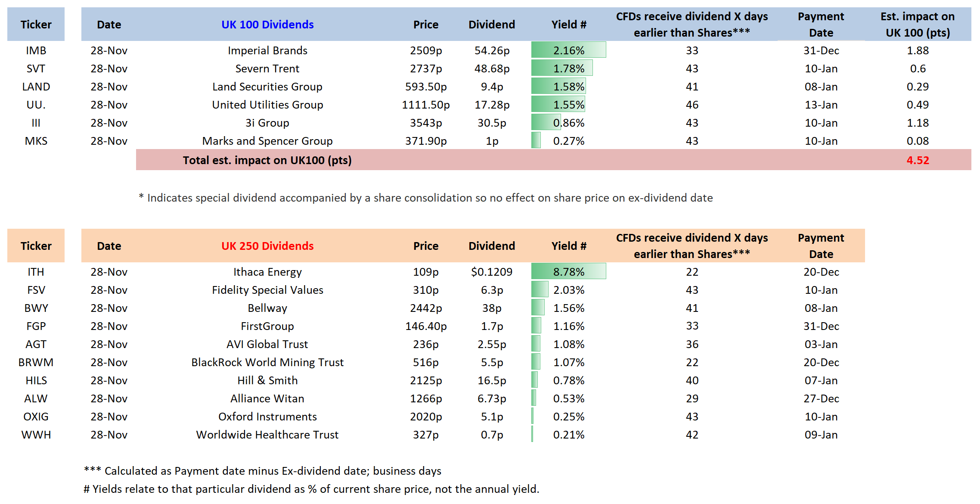Click the '# Yields relate' footnote
980x504 pixels.
click(311, 489)
